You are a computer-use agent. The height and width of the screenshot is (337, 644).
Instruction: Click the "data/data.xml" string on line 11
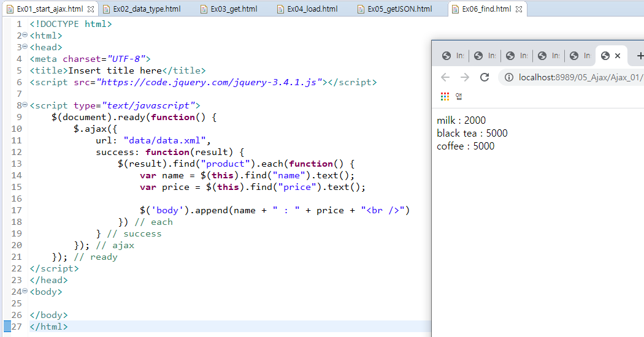(164, 140)
